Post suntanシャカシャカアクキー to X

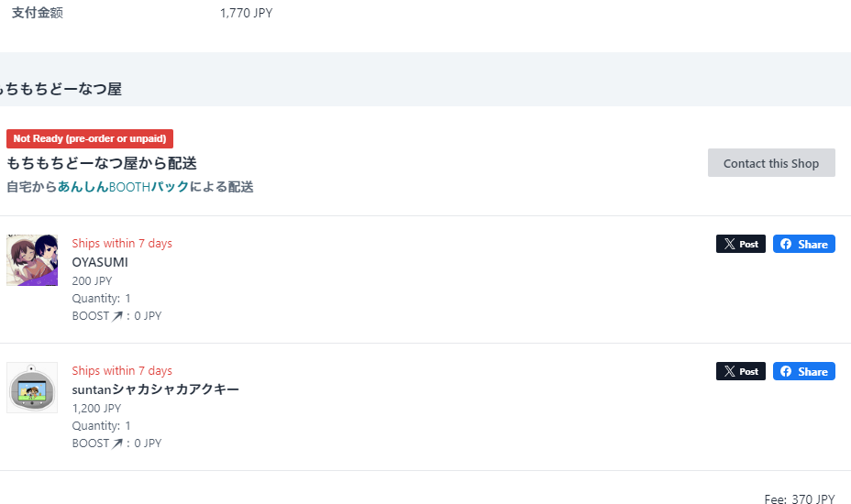[740, 372]
